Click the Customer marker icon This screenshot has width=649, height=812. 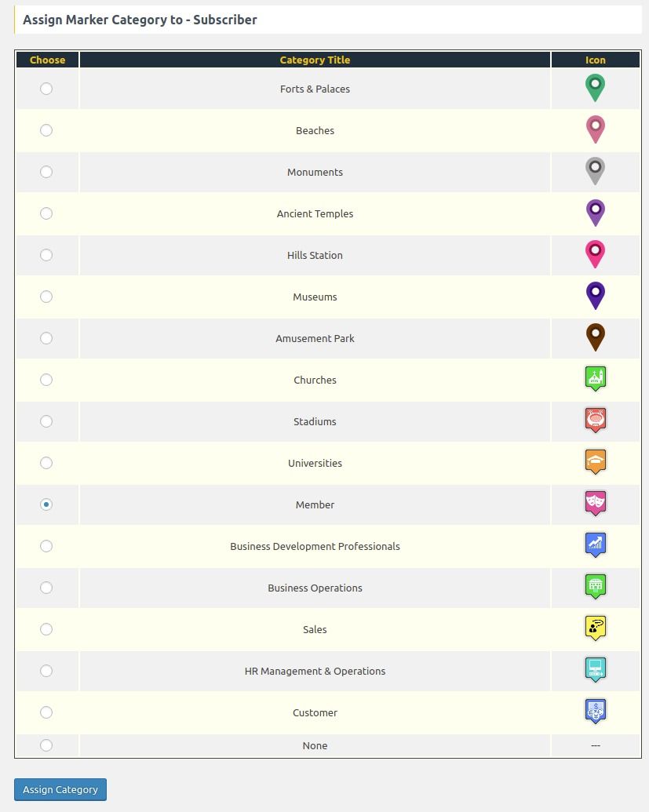[596, 711]
